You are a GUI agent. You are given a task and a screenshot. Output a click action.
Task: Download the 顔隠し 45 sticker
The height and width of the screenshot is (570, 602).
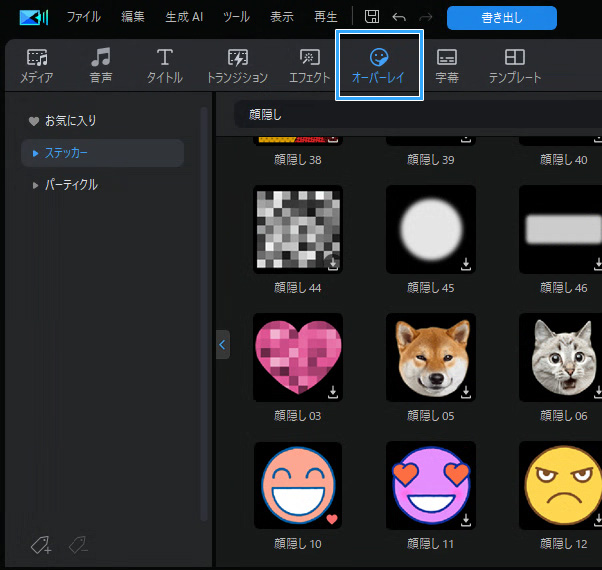[466, 264]
